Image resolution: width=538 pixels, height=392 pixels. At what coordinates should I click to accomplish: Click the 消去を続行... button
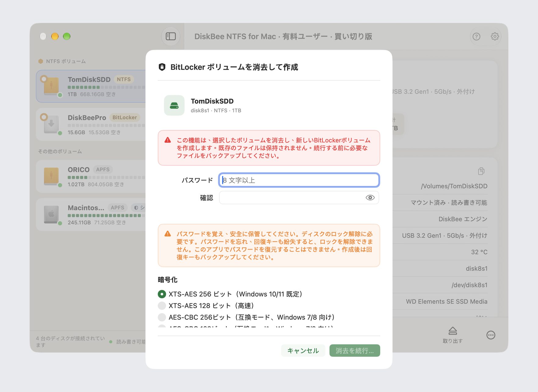click(x=355, y=350)
